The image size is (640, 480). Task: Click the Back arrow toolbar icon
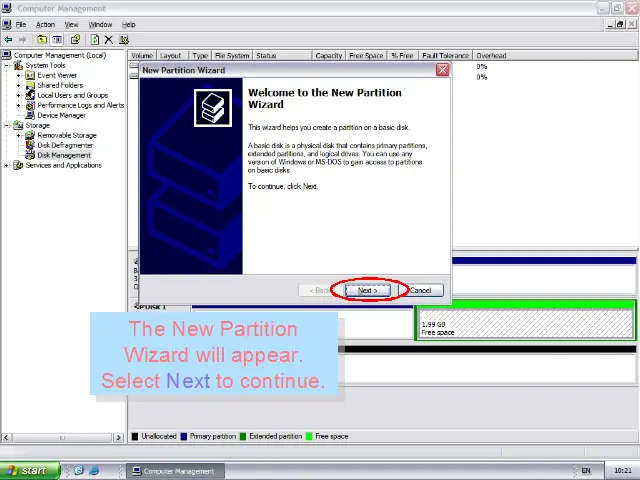click(8, 40)
